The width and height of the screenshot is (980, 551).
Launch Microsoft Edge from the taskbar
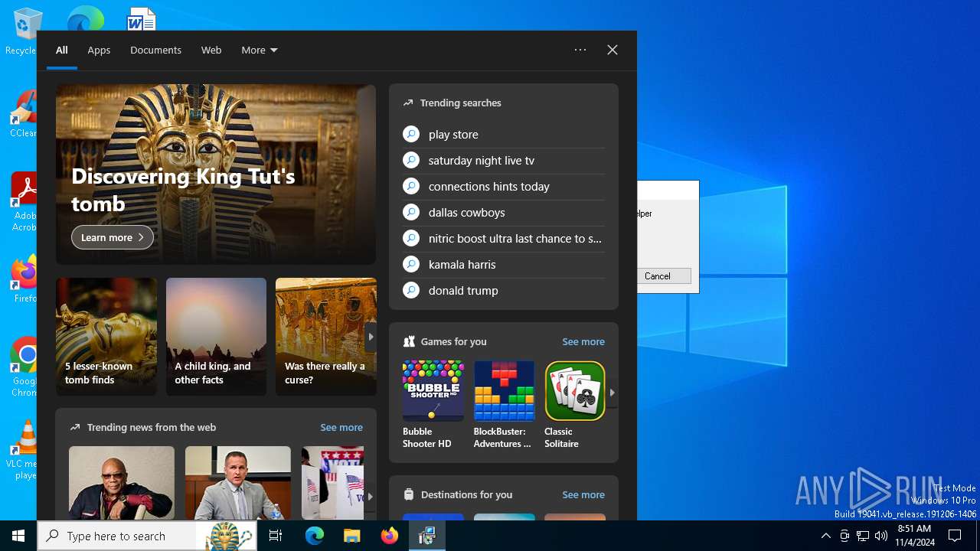click(x=315, y=536)
